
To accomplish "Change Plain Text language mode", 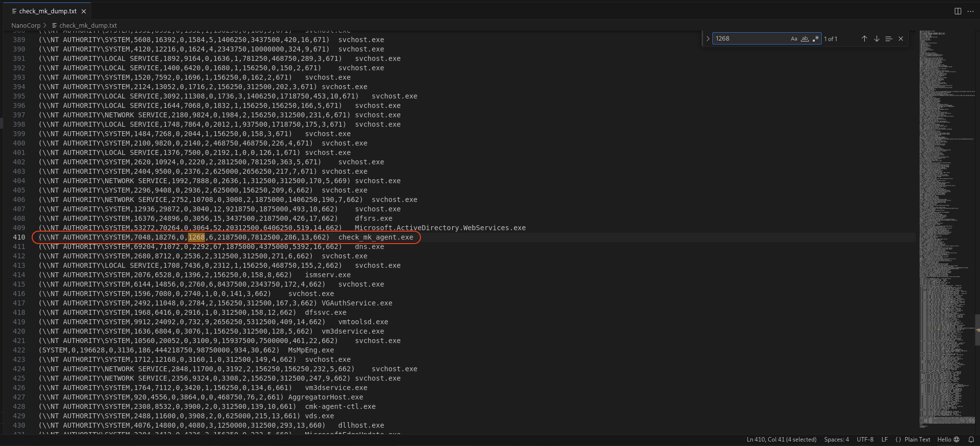I will coord(917,440).
